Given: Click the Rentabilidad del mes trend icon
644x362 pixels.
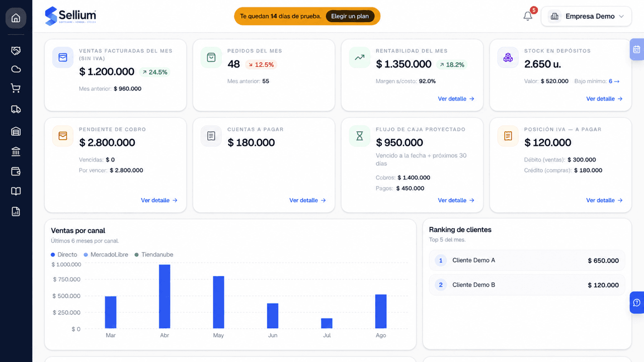Looking at the screenshot, I should [360, 57].
